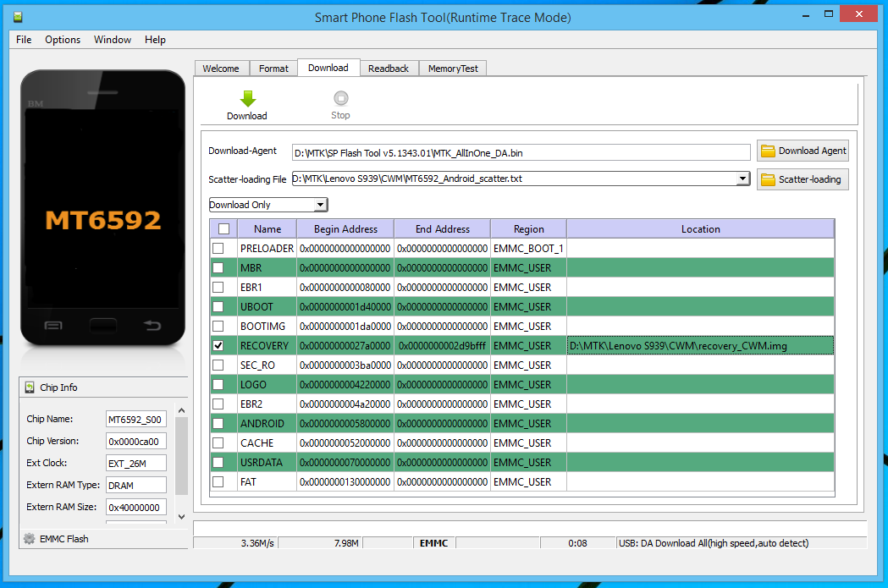This screenshot has width=888, height=588.
Task: Click the Chip Info panel icon
Action: pos(30,387)
